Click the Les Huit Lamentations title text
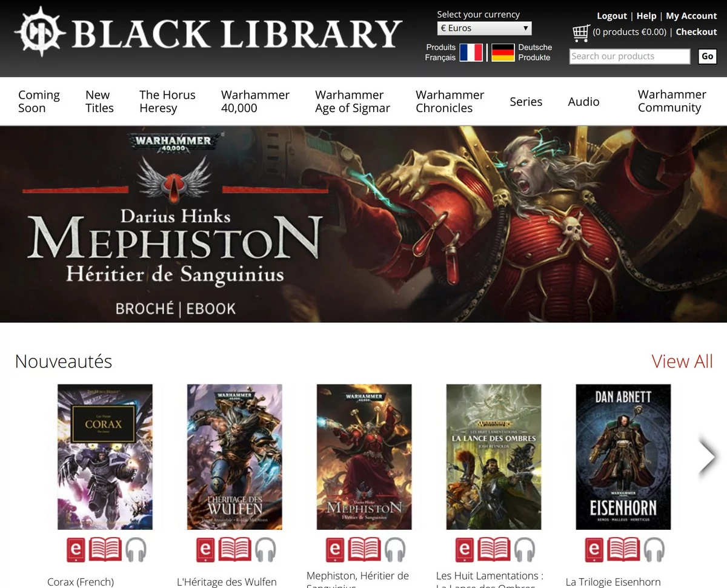 [490, 576]
